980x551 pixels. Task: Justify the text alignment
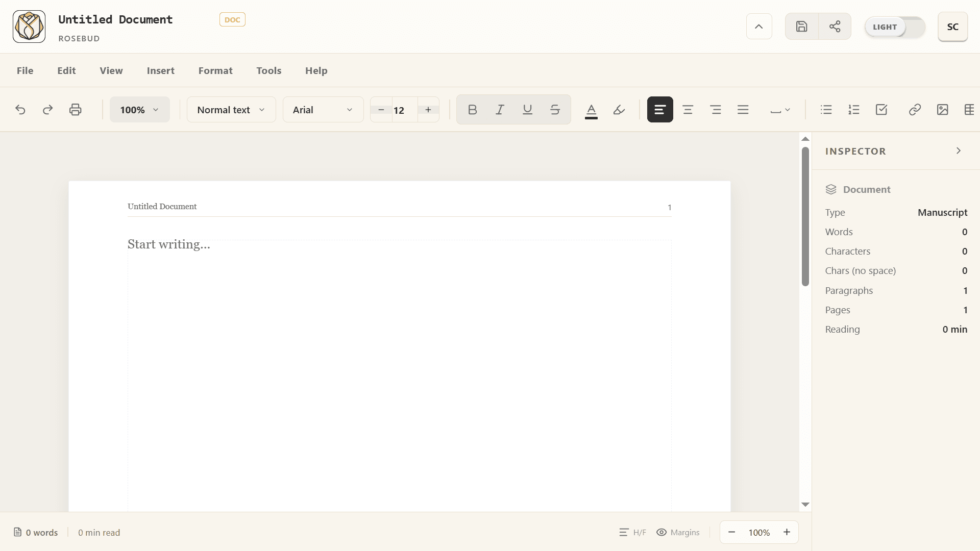click(x=743, y=110)
